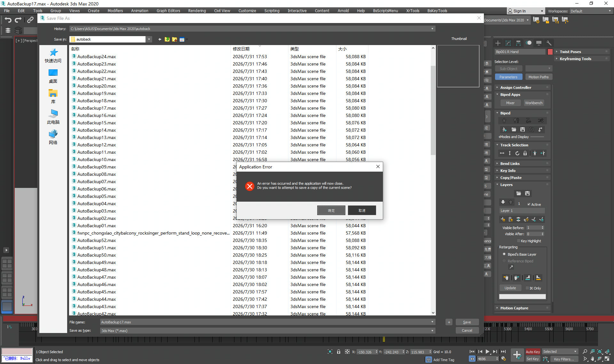Open the Scripting menu

(x=272, y=11)
